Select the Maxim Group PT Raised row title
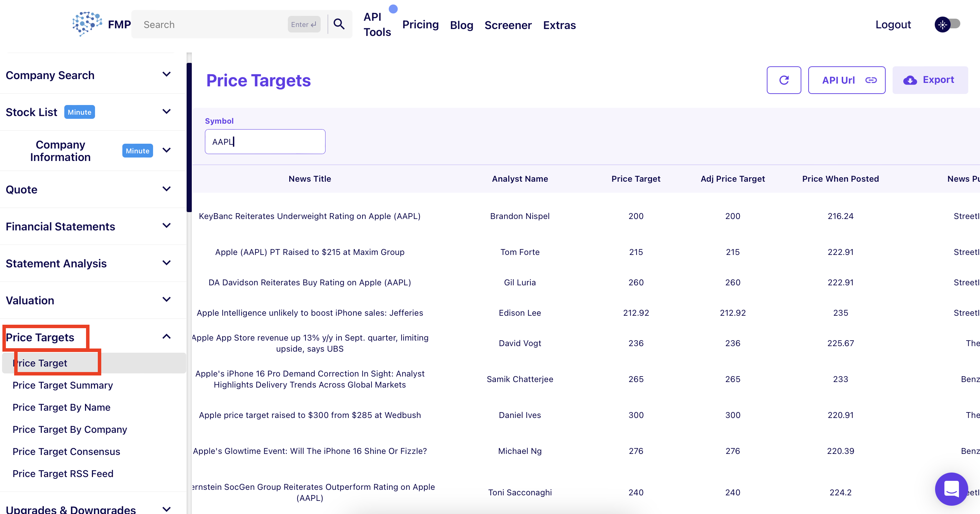This screenshot has width=980, height=514. pyautogui.click(x=310, y=252)
